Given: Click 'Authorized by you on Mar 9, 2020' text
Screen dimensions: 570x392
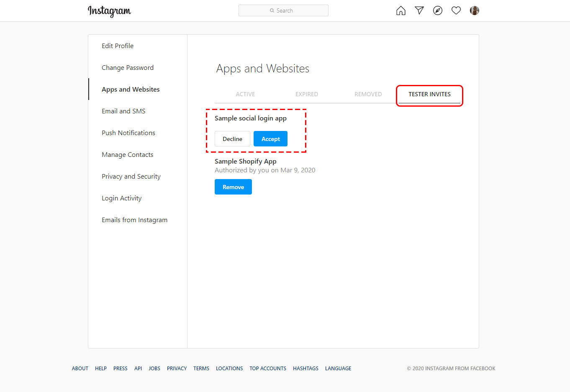Looking at the screenshot, I should [x=265, y=170].
